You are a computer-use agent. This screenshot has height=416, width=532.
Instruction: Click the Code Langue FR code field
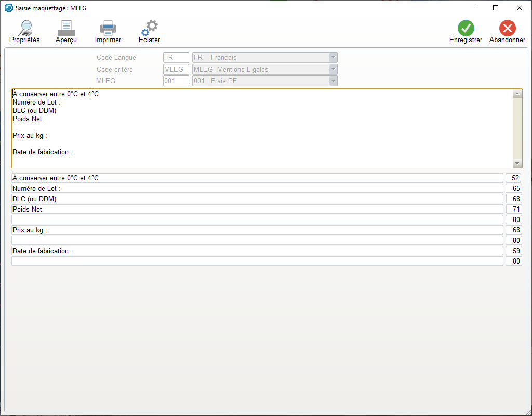tap(176, 58)
